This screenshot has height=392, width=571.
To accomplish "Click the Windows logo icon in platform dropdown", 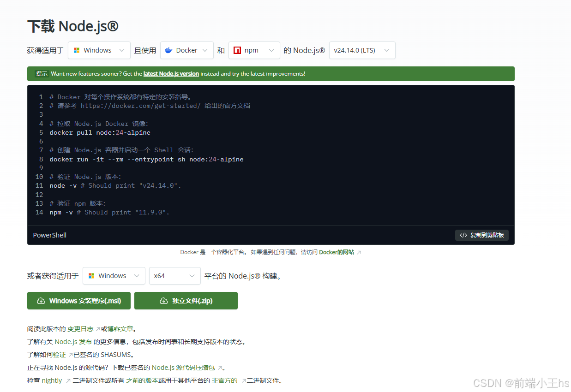I will (91, 276).
